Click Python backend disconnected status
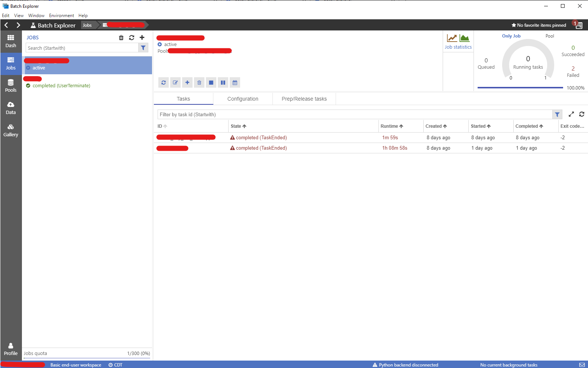 (405, 365)
